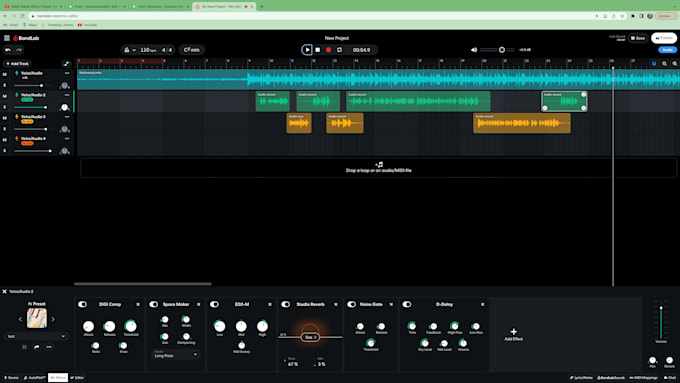Select the long orange audio region

pyautogui.click(x=522, y=123)
